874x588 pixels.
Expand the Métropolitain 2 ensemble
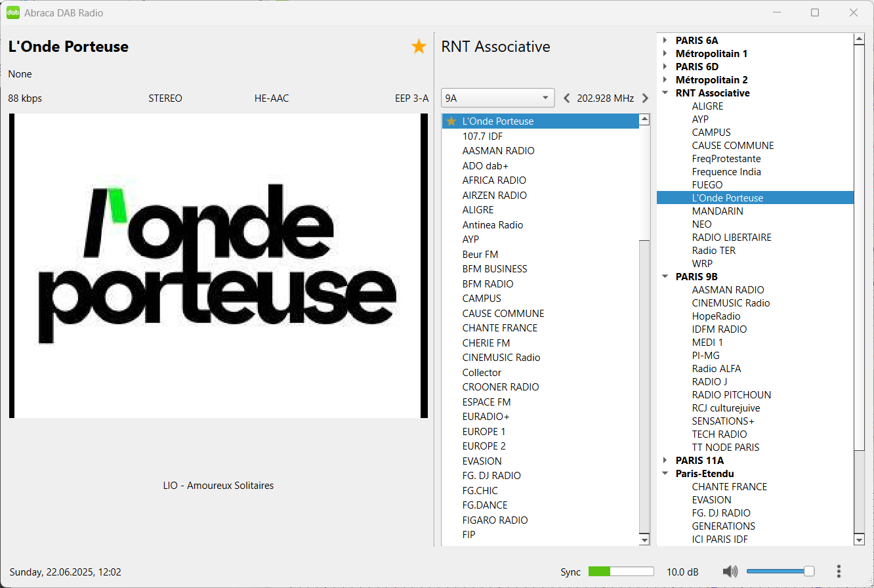click(x=665, y=80)
